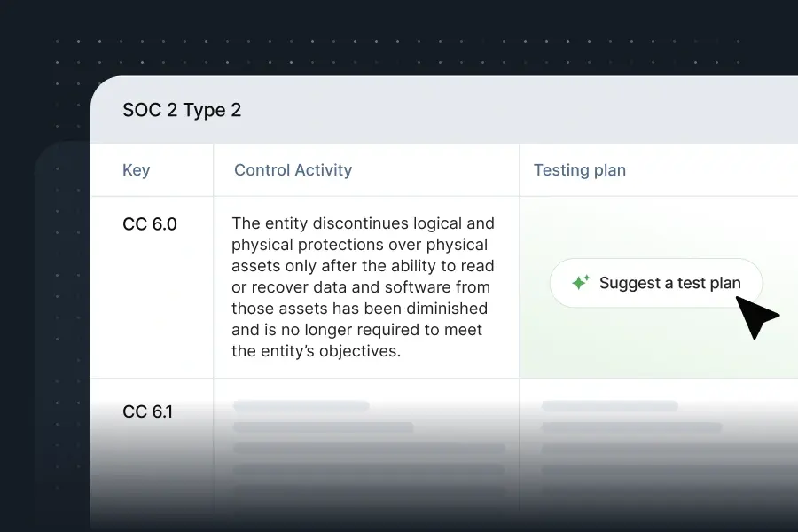Screen dimensions: 798x532
Task: Select the CC 6.1 key cell
Action: [x=147, y=411]
